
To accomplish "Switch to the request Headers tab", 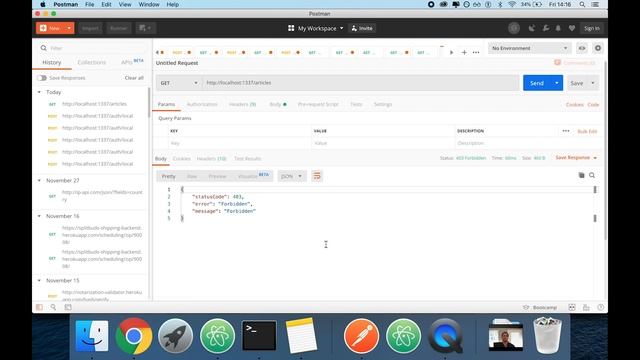I will point(242,104).
